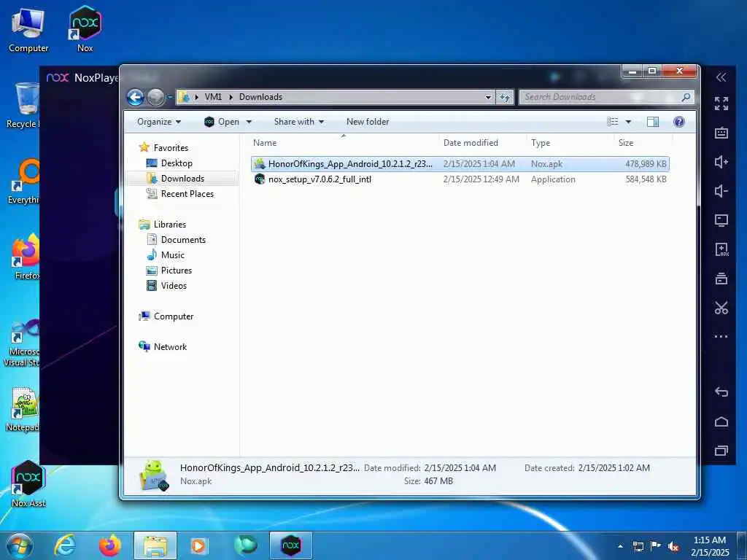Open Videos library in navigation pane
Screen dimensions: 747x560
click(166, 286)
